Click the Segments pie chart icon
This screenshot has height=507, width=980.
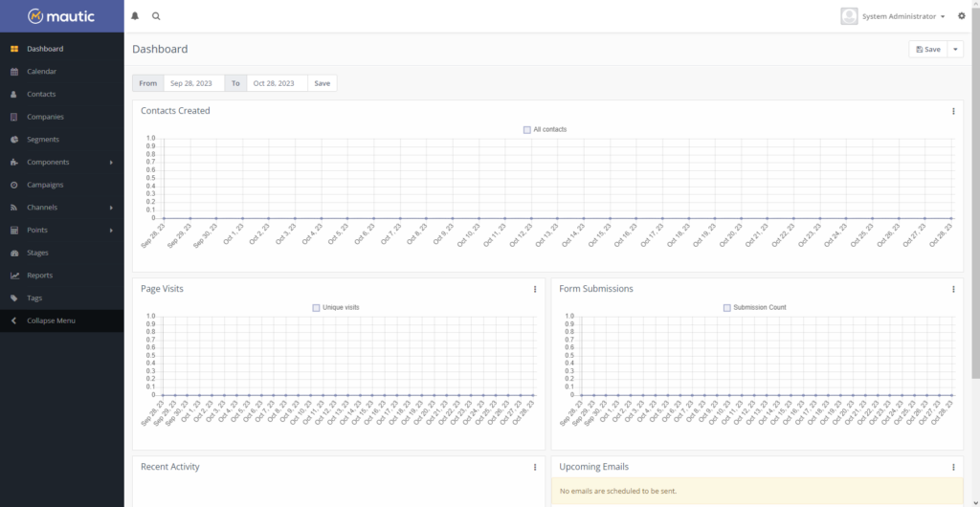[14, 140]
